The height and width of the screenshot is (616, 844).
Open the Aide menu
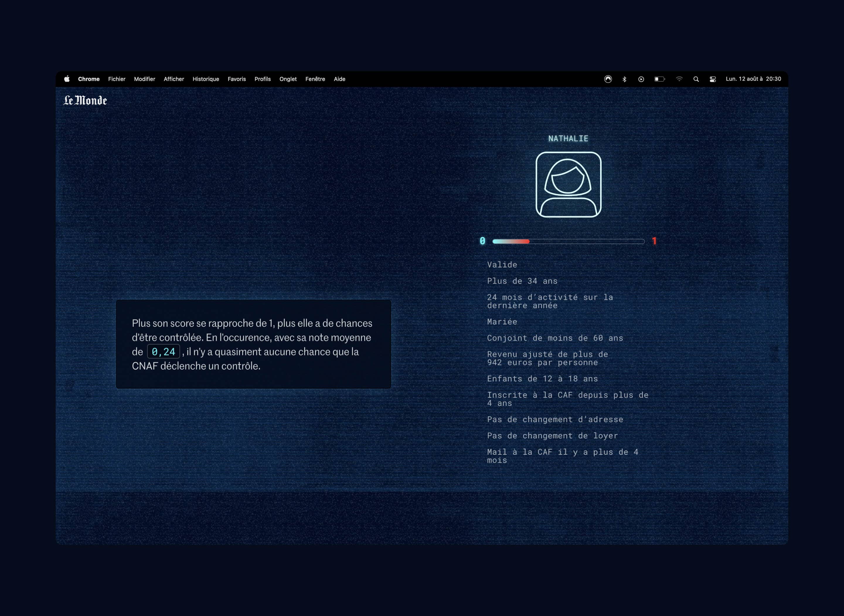(x=340, y=79)
